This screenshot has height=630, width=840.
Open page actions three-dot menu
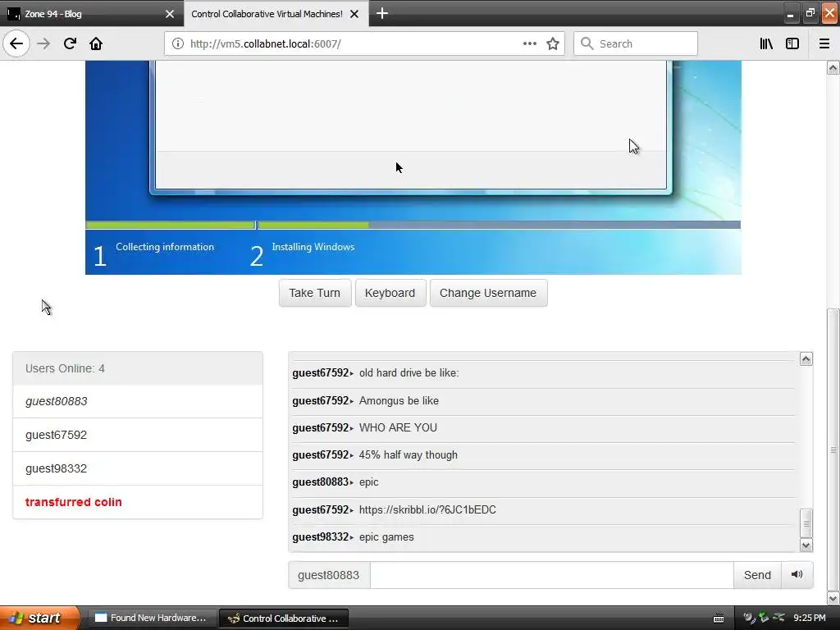tap(529, 44)
